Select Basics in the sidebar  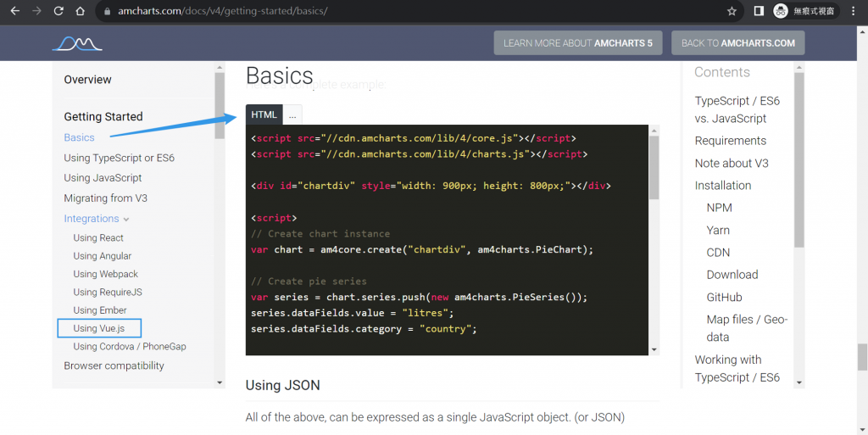pos(79,137)
